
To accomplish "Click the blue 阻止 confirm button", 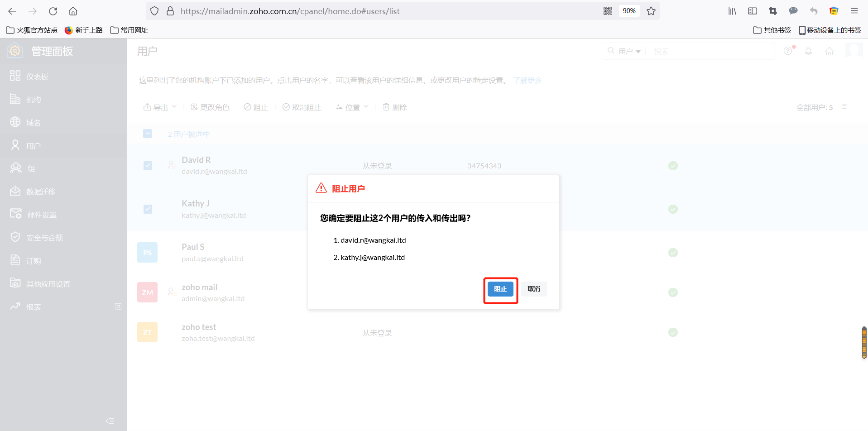I will [x=500, y=289].
